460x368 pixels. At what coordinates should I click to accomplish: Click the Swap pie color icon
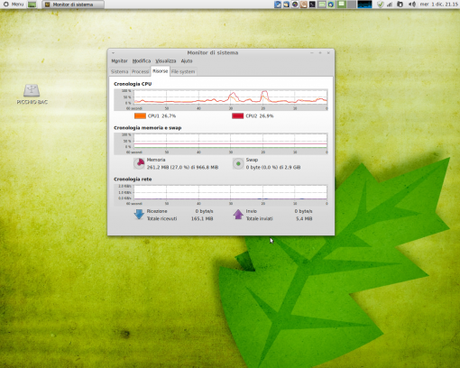(x=238, y=164)
